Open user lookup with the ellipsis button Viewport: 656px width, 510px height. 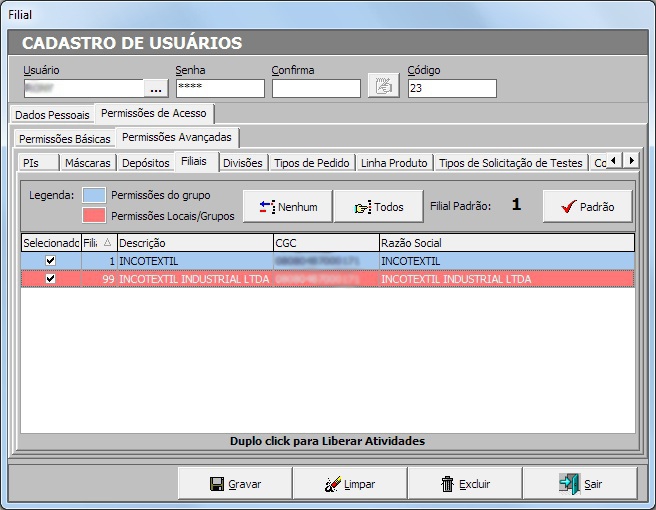[156, 88]
